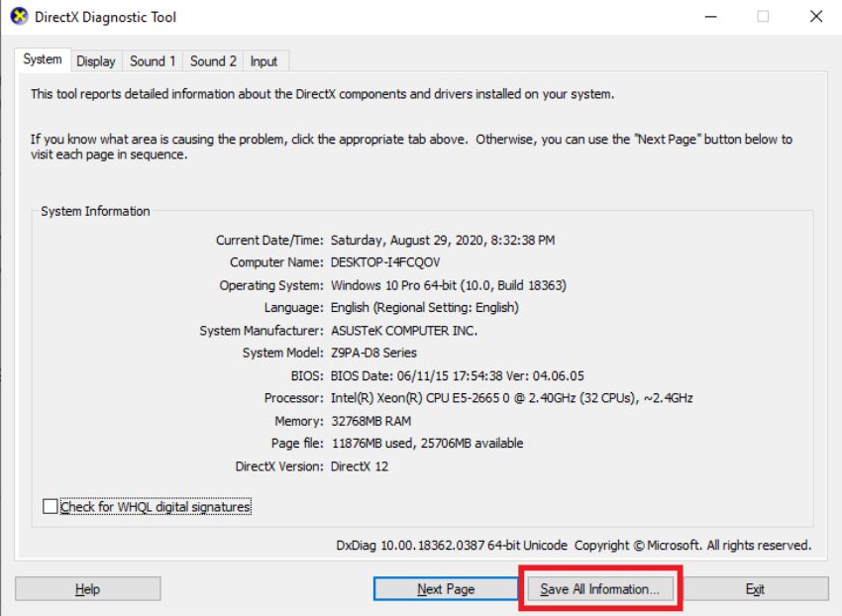This screenshot has height=616, width=842.
Task: Click the DirectX 12 version value
Action: 360,466
